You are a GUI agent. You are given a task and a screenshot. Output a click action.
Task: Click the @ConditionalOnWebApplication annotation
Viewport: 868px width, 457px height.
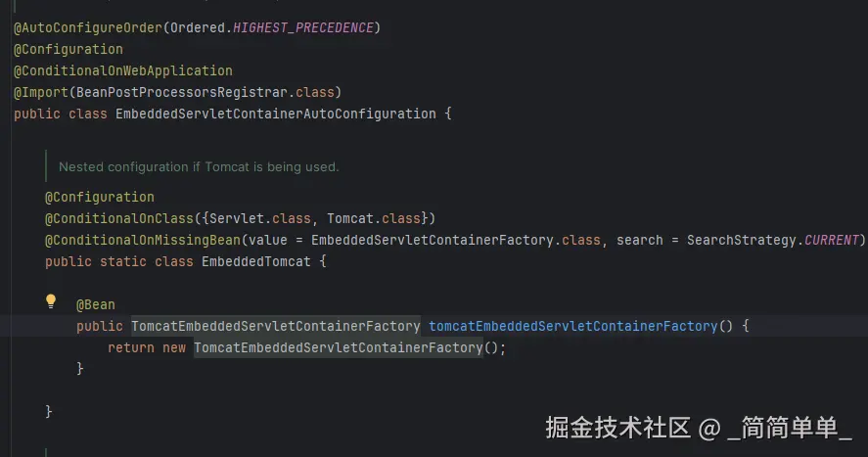pyautogui.click(x=122, y=70)
